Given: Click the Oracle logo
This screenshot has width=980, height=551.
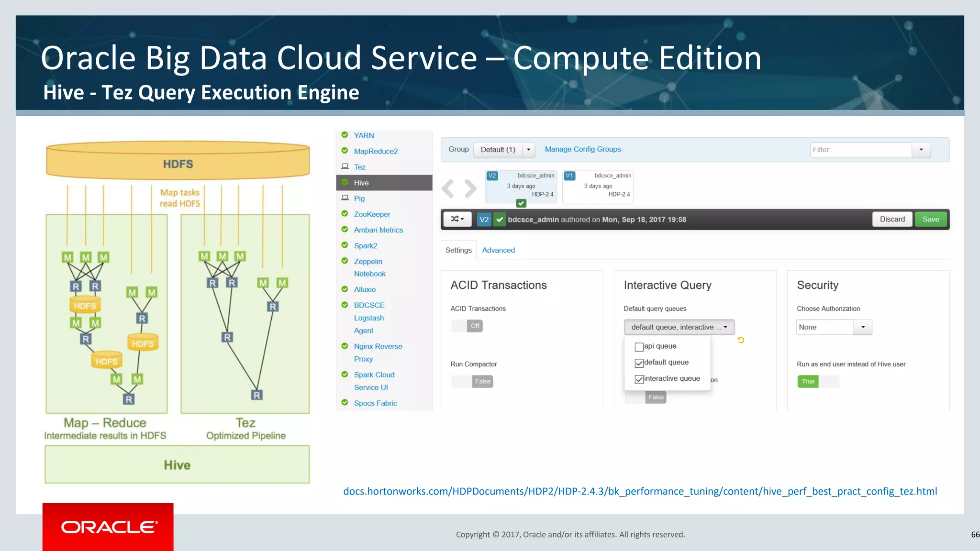Looking at the screenshot, I should click(108, 527).
